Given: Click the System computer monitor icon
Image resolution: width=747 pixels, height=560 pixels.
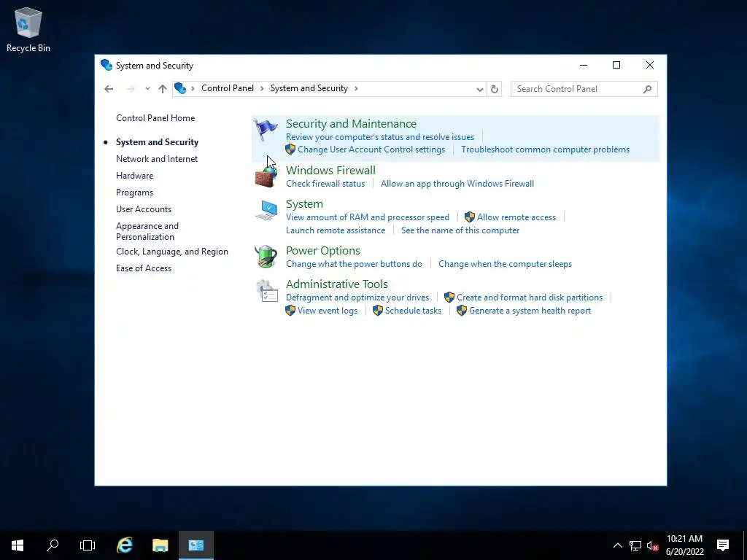Looking at the screenshot, I should tap(266, 210).
